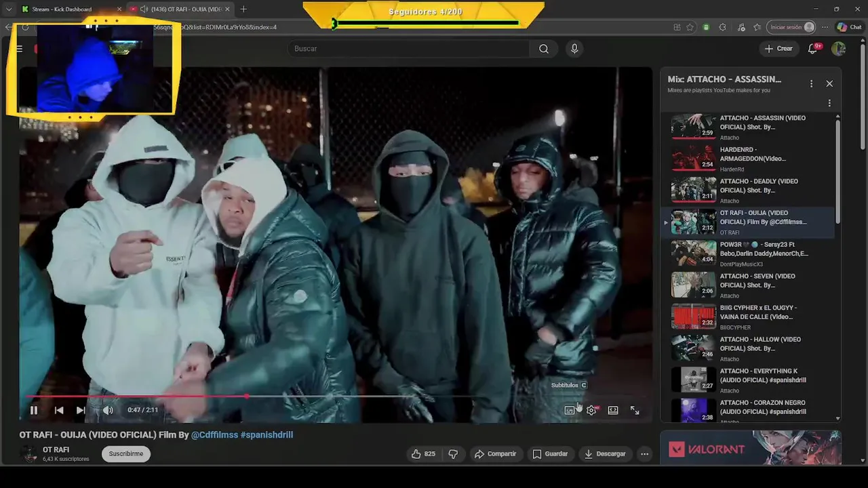This screenshot has height=488, width=868.
Task: Save the video with Guardar
Action: [550, 454]
